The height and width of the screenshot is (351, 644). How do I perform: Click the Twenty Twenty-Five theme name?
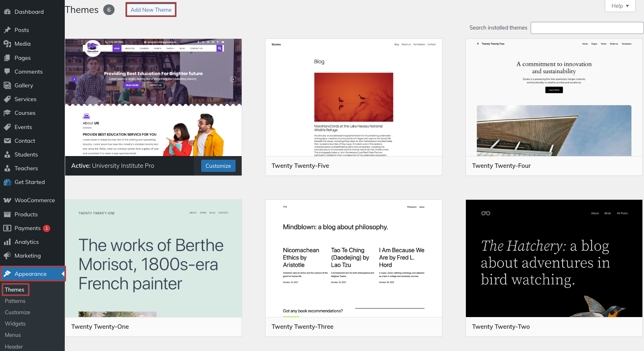[x=300, y=166]
